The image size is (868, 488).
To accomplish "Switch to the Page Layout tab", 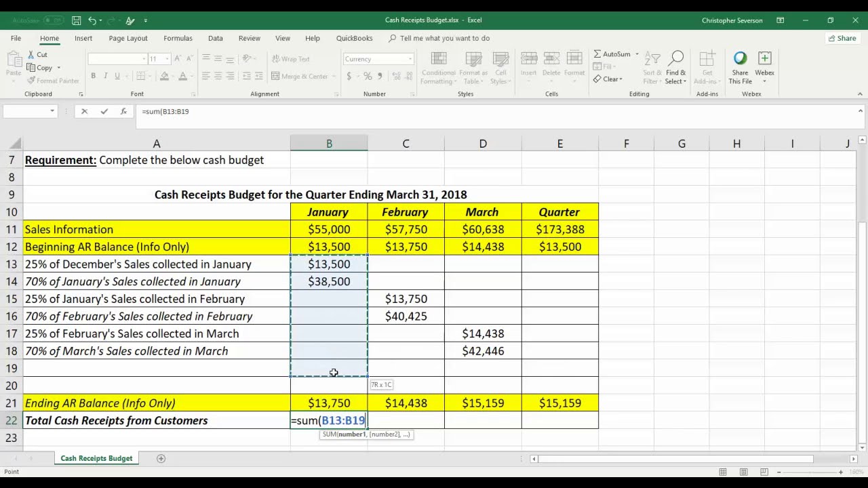I will coord(128,39).
